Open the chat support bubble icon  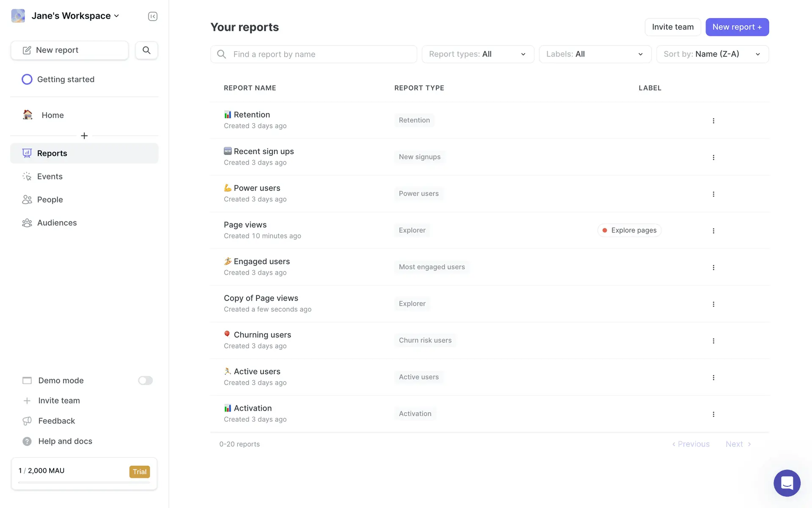[787, 483]
